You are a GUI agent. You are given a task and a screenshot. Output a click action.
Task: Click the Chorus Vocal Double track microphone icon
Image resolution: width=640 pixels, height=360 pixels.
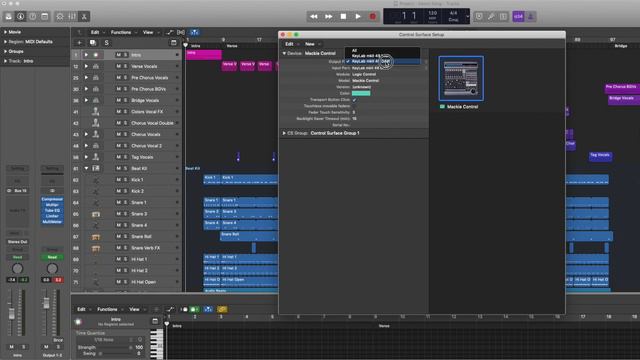[96, 123]
